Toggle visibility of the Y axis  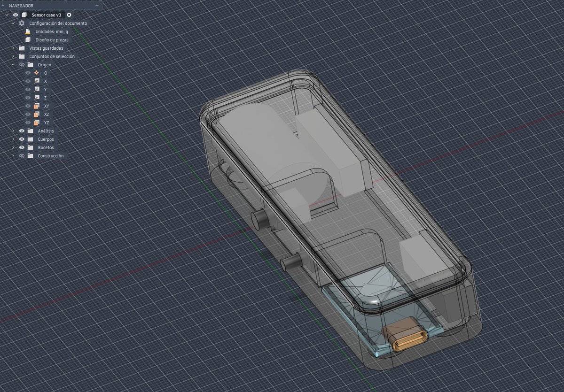tap(28, 89)
